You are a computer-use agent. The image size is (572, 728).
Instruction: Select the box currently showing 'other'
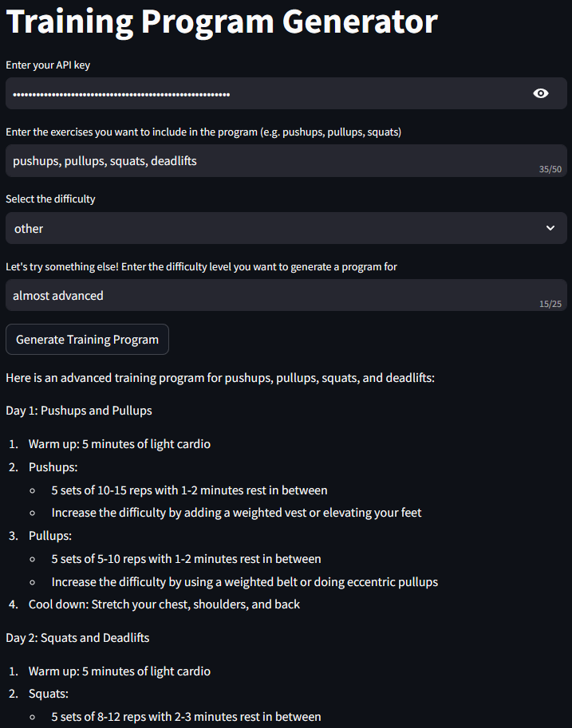click(286, 228)
